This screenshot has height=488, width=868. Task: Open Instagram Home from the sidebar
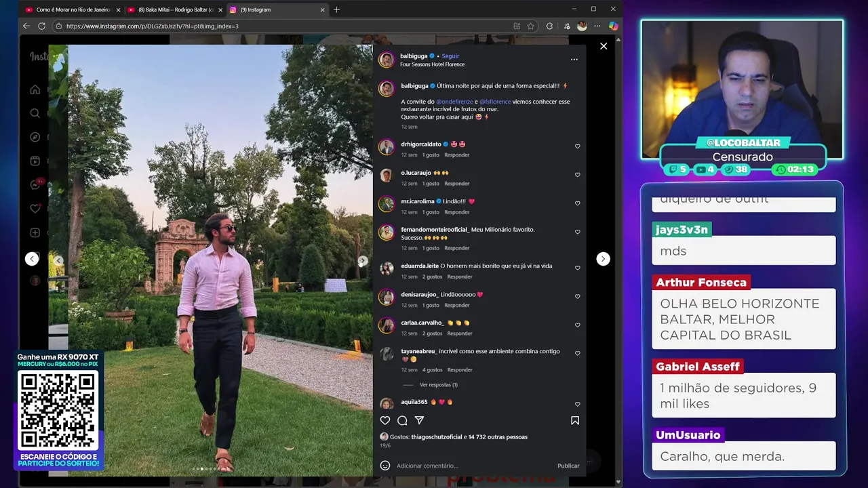coord(35,89)
